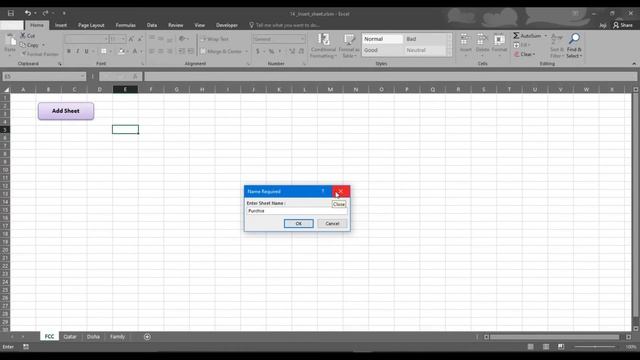Click the Format Painter icon
This screenshot has width=640, height=360.
click(24, 54)
